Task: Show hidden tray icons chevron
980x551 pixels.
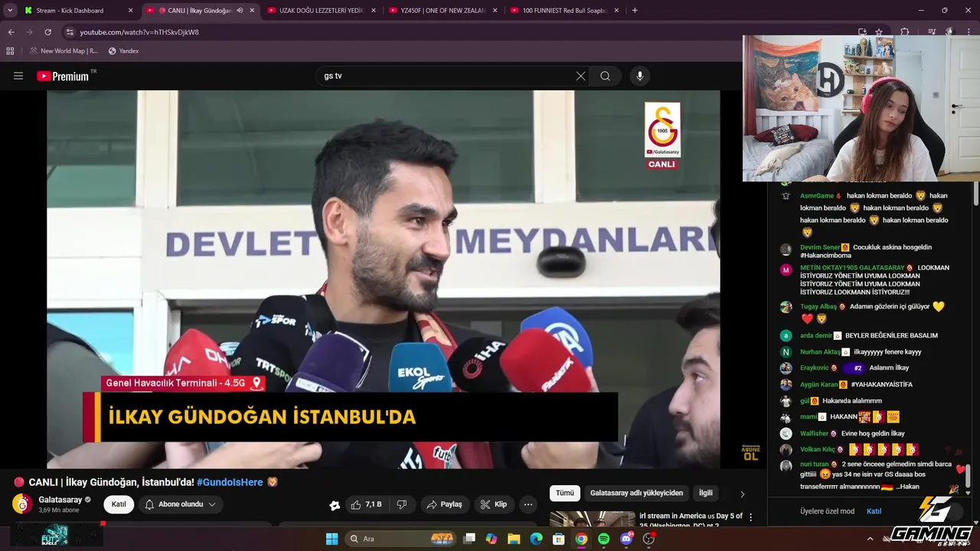Action: pos(870,539)
